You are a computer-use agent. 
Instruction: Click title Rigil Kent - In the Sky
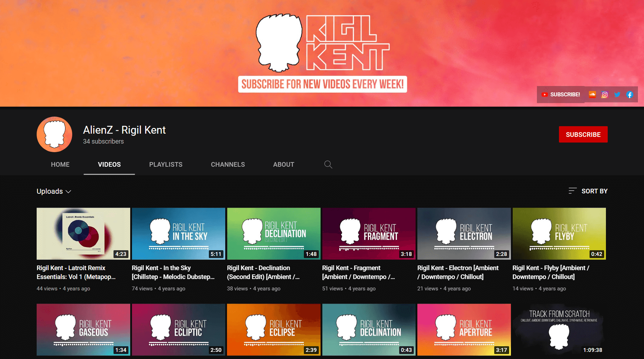[x=173, y=272]
